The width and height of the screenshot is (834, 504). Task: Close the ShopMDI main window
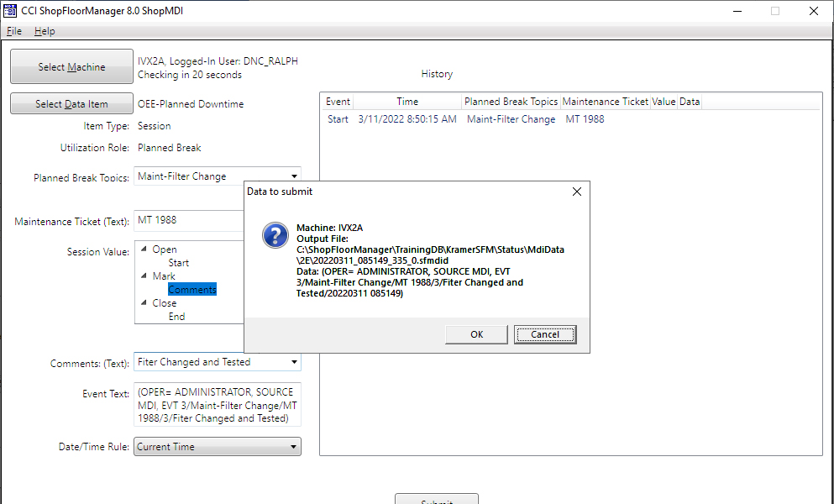(814, 11)
